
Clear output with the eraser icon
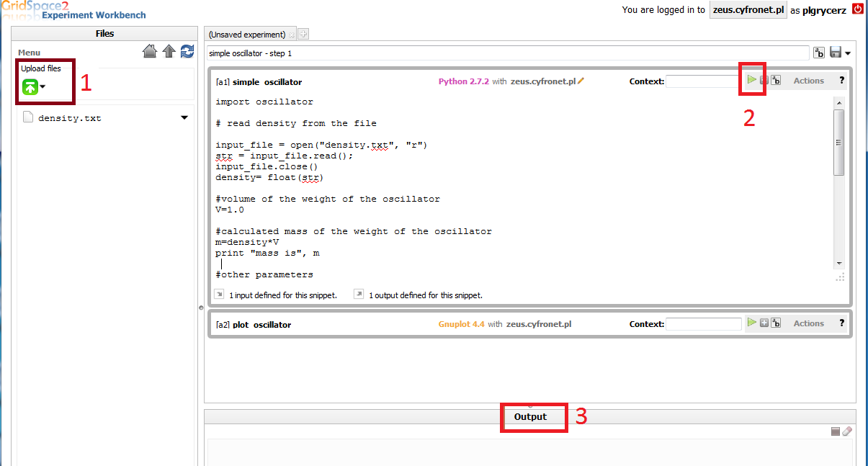[847, 431]
